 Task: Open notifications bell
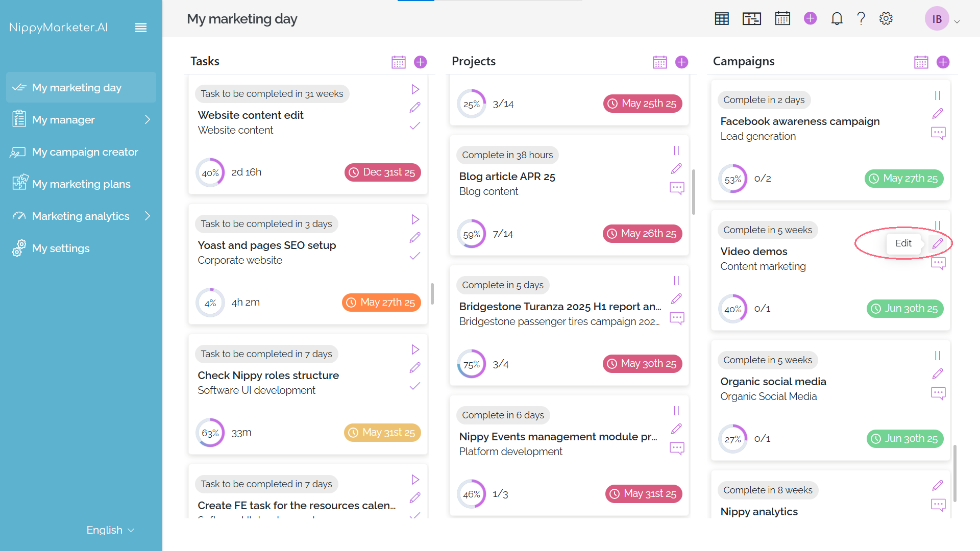coord(837,19)
